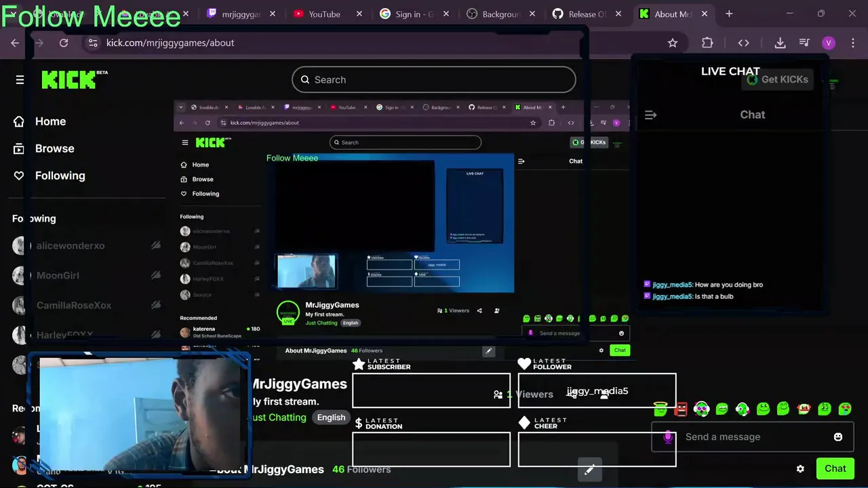Open Chrome extensions puzzle icon
868x488 pixels.
(707, 43)
